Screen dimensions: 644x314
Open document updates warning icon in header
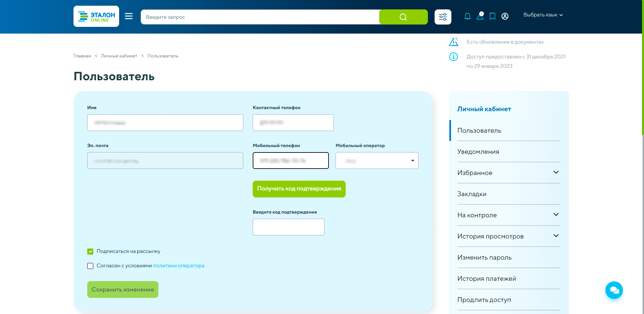pos(480,16)
